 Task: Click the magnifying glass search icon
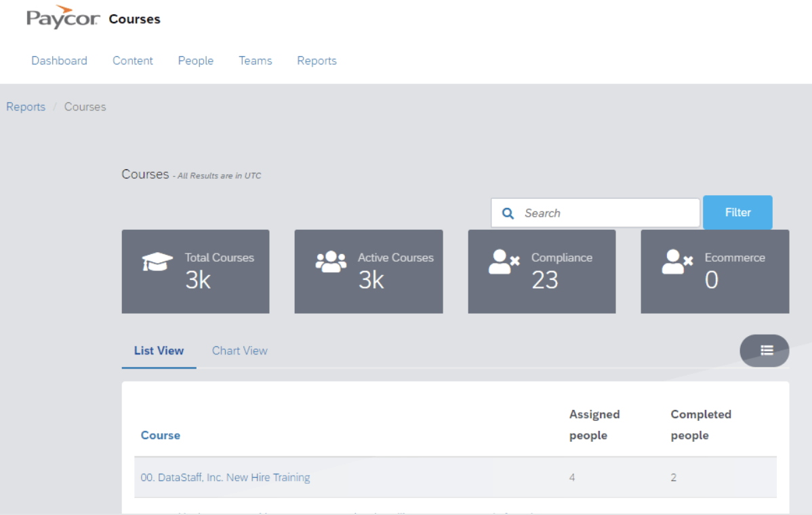[508, 213]
